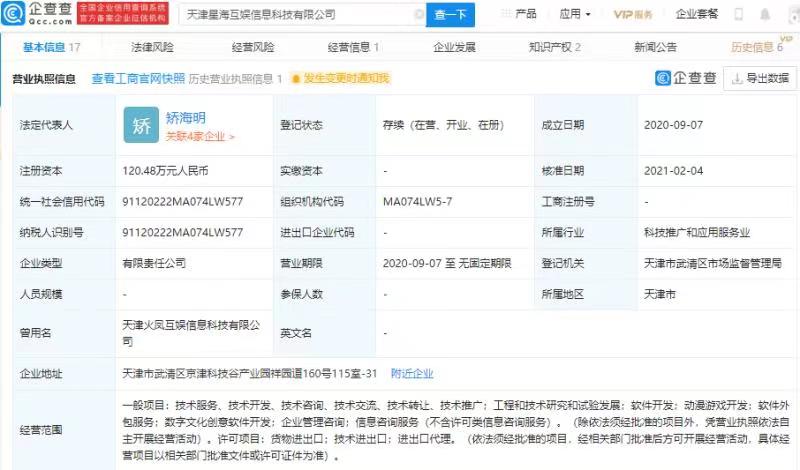Switch to the 基本信息 tab
Screen dimensions: 800x470
click(x=51, y=47)
